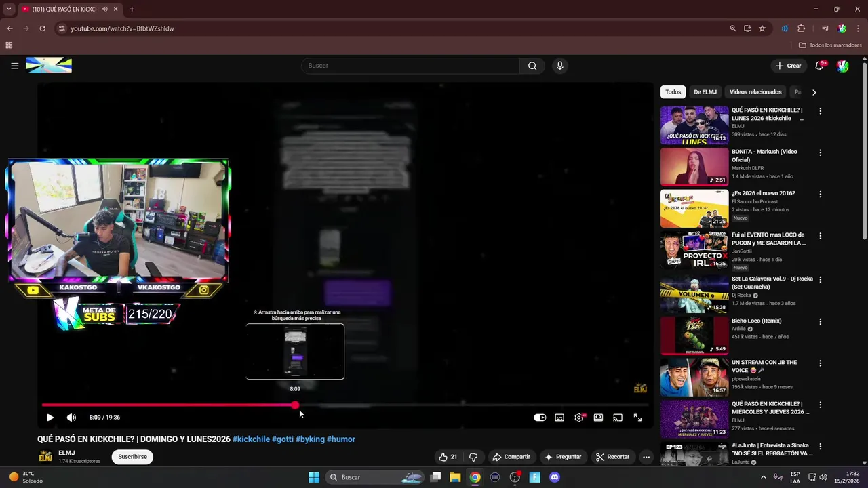This screenshot has height=488, width=868.
Task: Toggle autoplay switch in player
Action: [x=540, y=418]
